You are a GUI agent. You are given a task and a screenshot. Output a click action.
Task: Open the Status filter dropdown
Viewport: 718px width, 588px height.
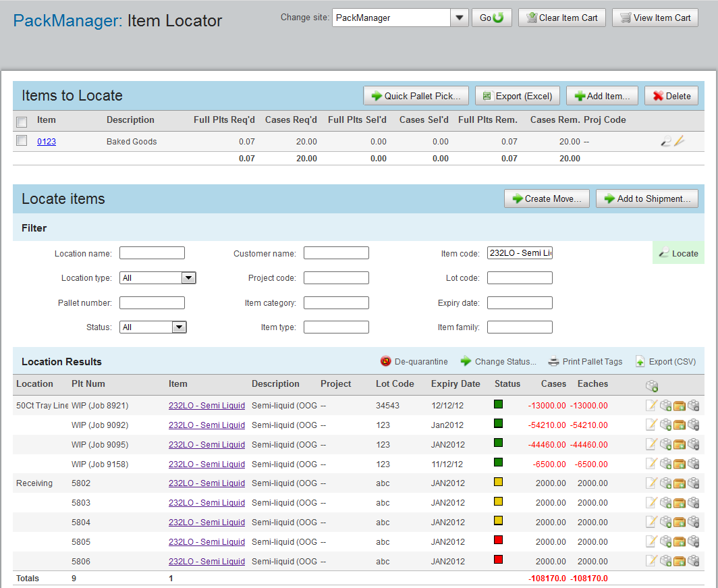pyautogui.click(x=179, y=327)
